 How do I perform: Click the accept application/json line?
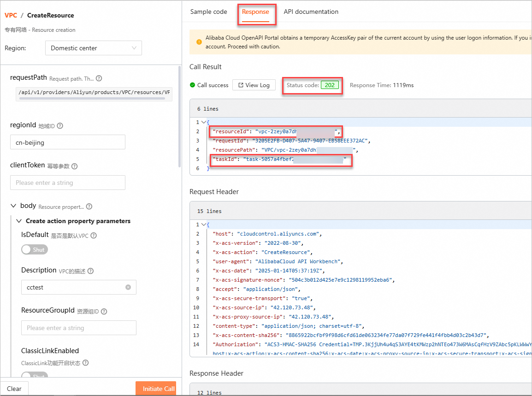(256, 289)
